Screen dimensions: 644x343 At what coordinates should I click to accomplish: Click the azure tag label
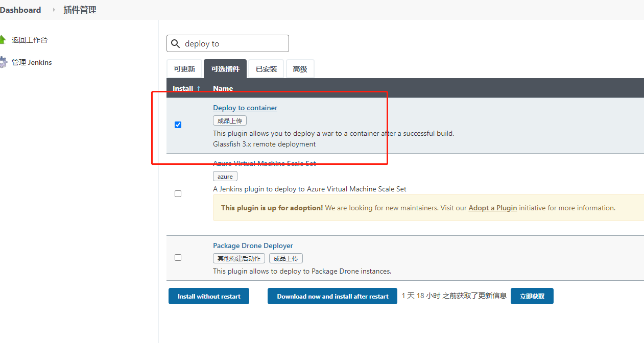tap(225, 176)
